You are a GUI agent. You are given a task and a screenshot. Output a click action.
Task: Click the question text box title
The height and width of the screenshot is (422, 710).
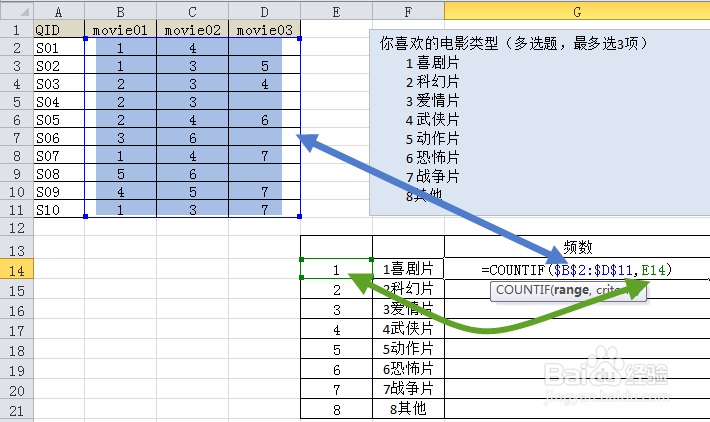[x=514, y=43]
